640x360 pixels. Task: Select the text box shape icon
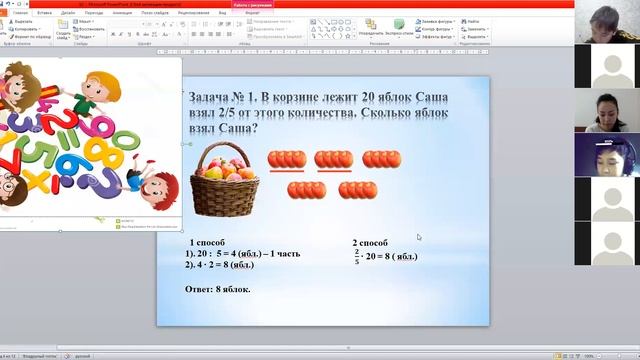[x=313, y=22]
